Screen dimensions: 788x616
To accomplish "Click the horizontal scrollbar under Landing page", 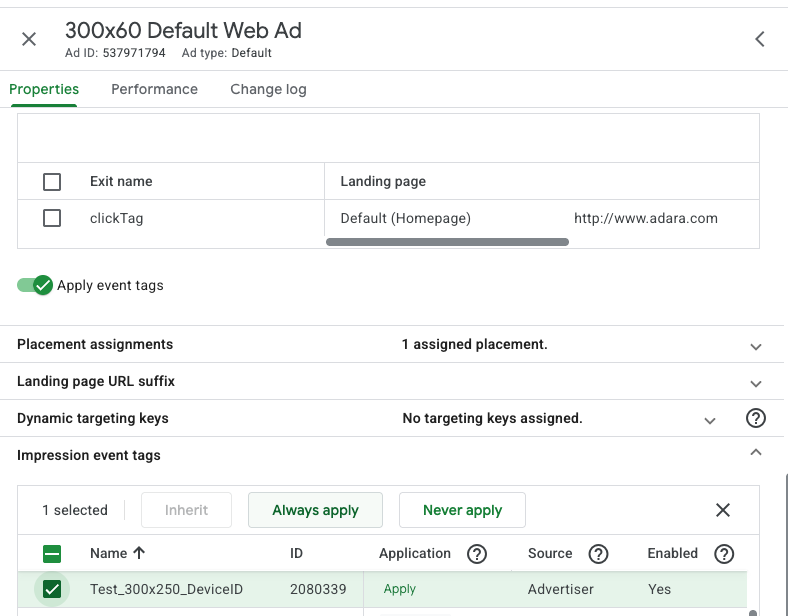I will tap(447, 242).
